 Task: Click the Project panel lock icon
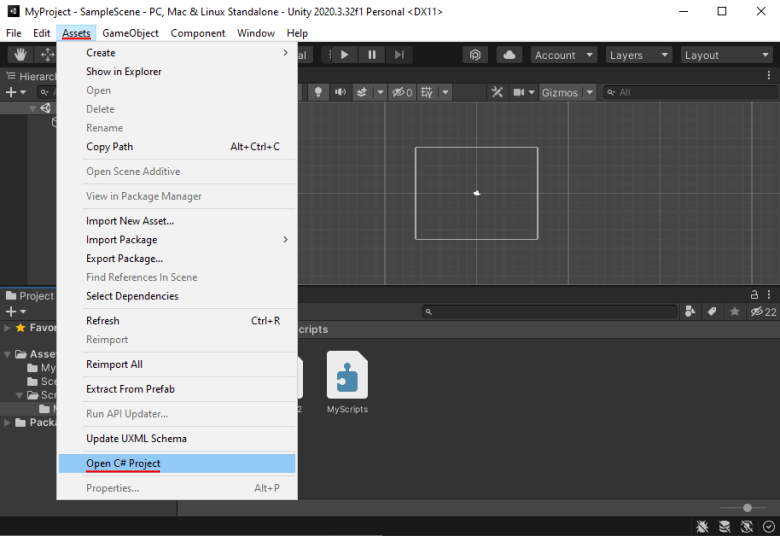(754, 295)
